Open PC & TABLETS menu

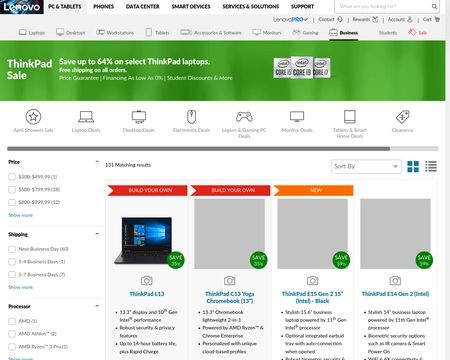tap(65, 6)
